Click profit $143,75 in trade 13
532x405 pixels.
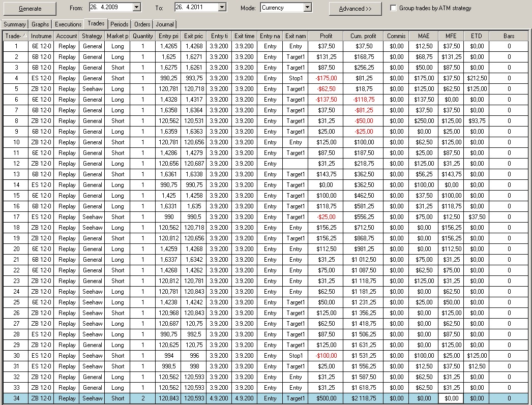327,174
